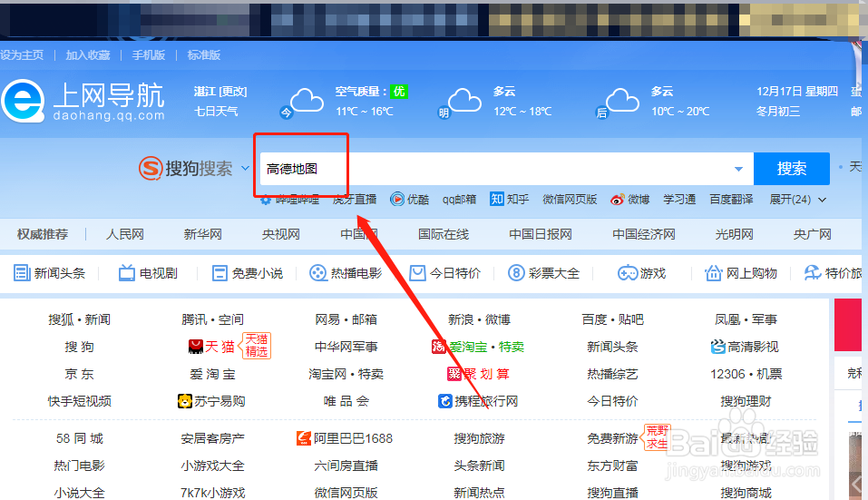Click the 苏宁易购 lion icon
This screenshot has width=868, height=500.
(x=184, y=401)
